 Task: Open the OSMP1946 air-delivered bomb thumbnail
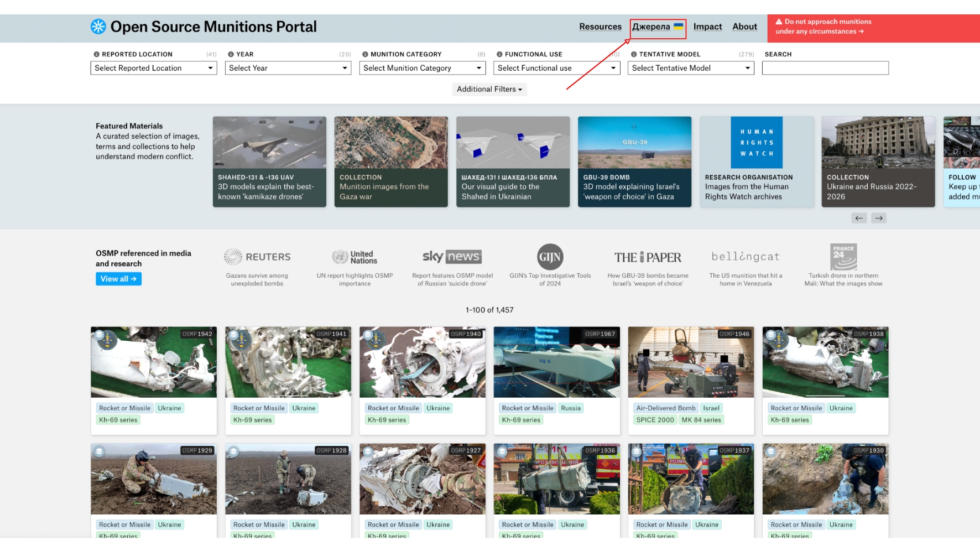(x=691, y=362)
